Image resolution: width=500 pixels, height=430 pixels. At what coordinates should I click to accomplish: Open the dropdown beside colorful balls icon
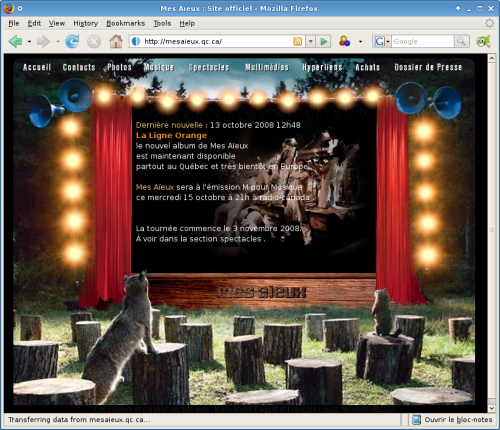coord(360,42)
